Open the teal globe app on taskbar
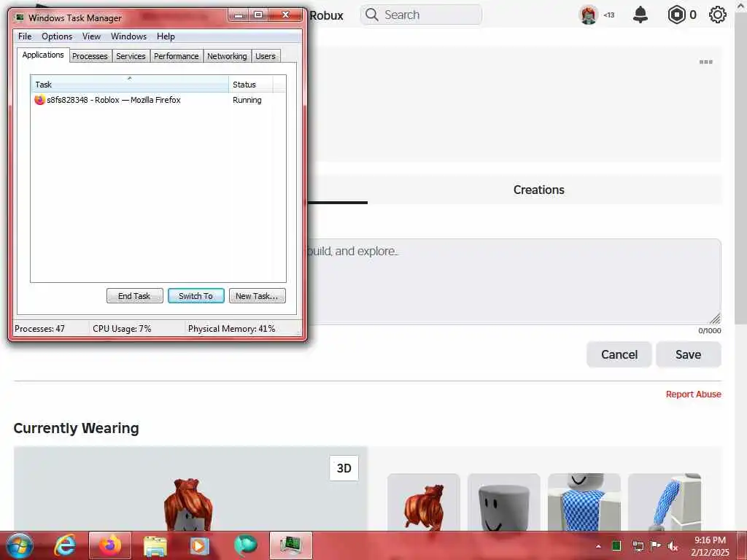Viewport: 747px width, 560px height. click(245, 545)
